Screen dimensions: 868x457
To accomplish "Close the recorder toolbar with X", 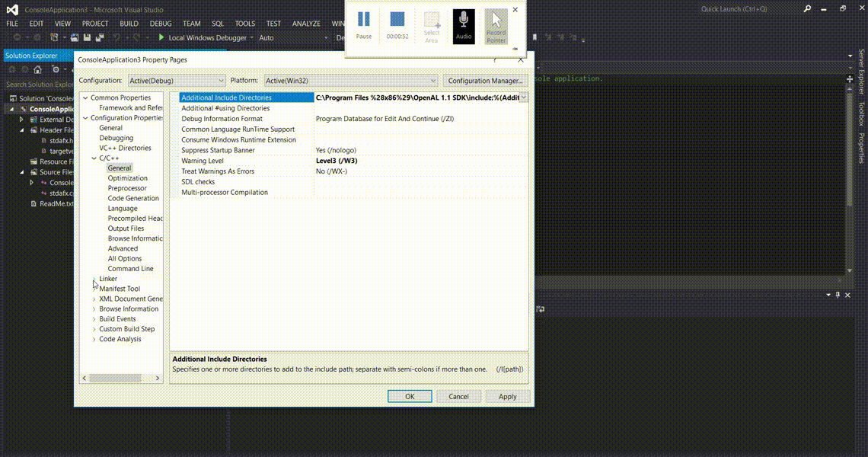I will 515,9.
